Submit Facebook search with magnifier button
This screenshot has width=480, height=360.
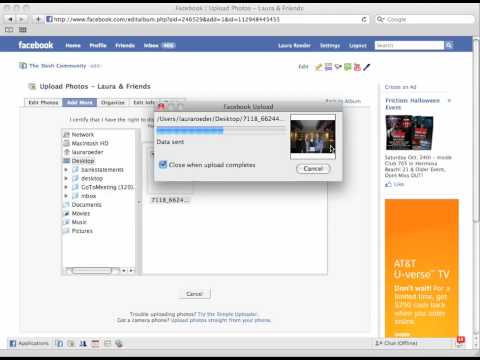(449, 45)
